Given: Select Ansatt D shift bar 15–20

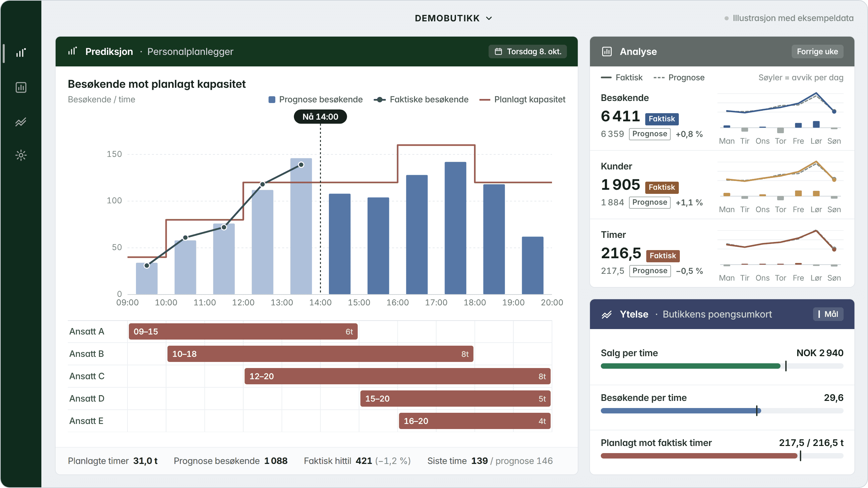Looking at the screenshot, I should 455,399.
